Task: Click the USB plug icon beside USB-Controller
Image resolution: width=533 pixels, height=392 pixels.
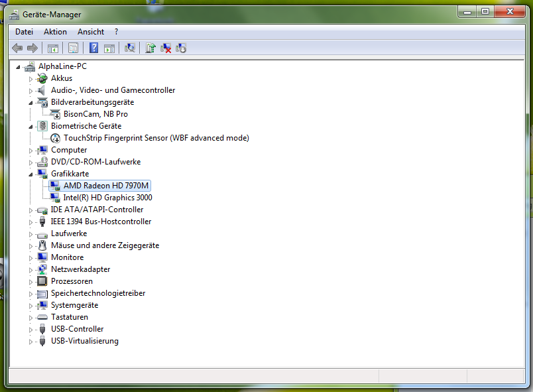Action: (42, 329)
